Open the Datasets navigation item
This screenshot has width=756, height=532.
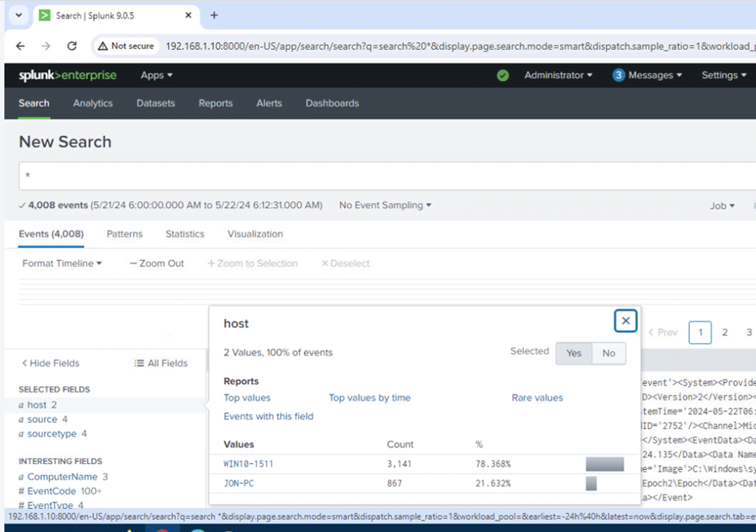156,103
